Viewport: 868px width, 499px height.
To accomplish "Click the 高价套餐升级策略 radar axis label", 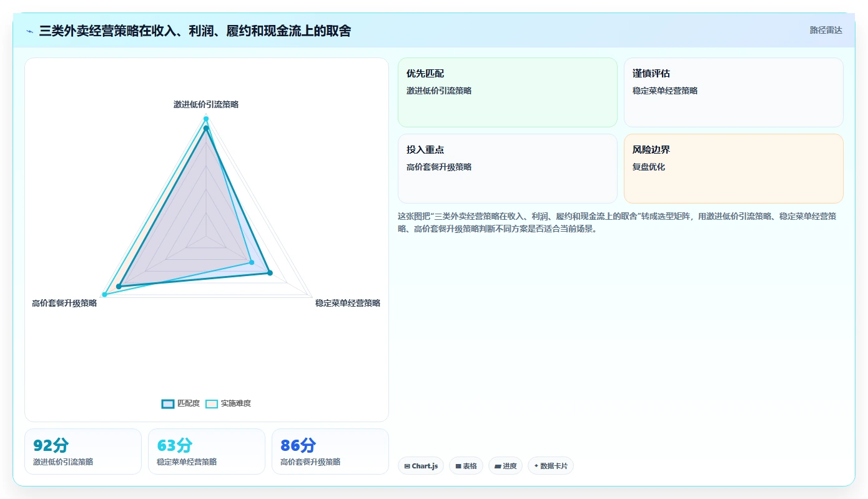I will 64,303.
